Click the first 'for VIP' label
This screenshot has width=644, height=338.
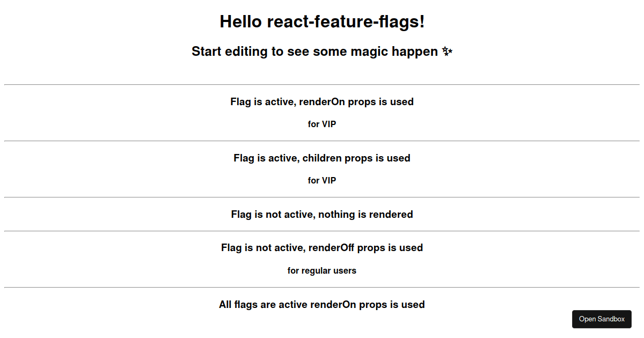point(322,124)
